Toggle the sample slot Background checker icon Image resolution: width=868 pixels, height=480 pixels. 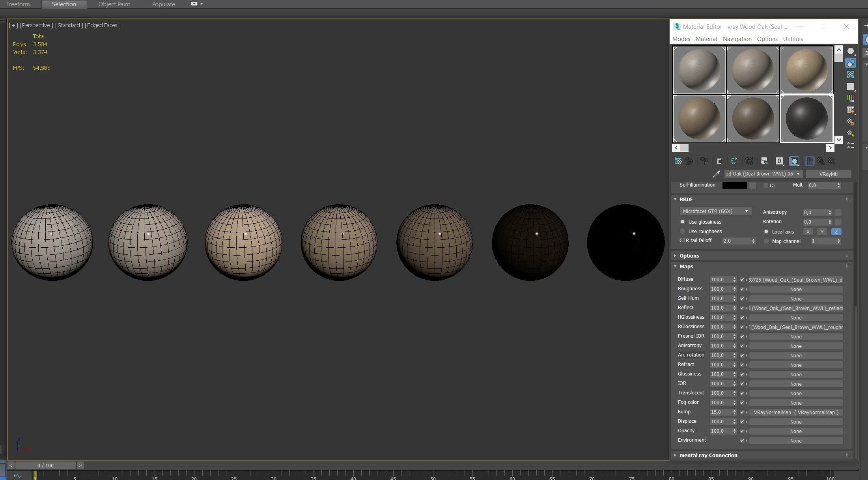click(x=851, y=75)
